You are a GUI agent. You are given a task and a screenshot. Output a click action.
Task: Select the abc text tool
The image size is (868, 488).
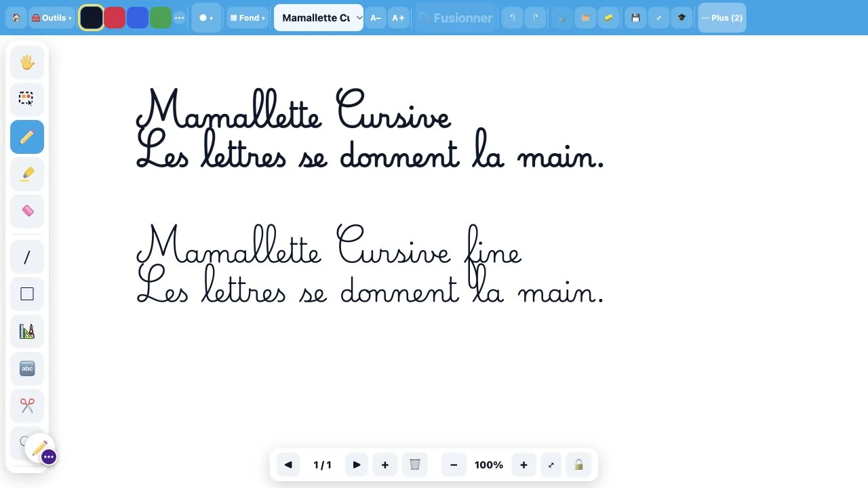click(x=27, y=369)
